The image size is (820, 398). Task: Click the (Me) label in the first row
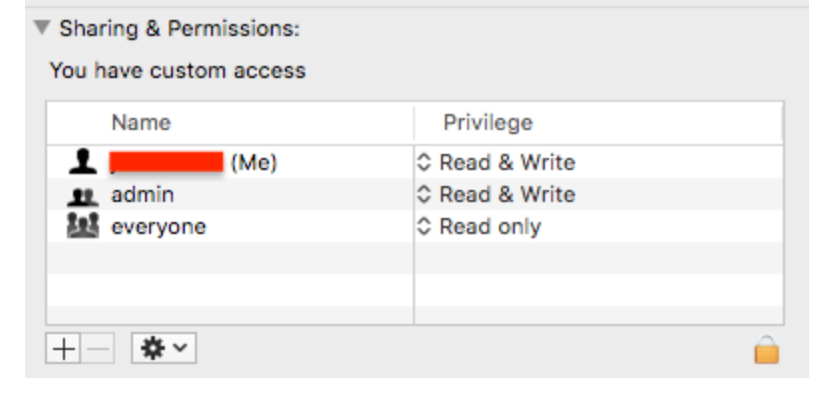(254, 163)
